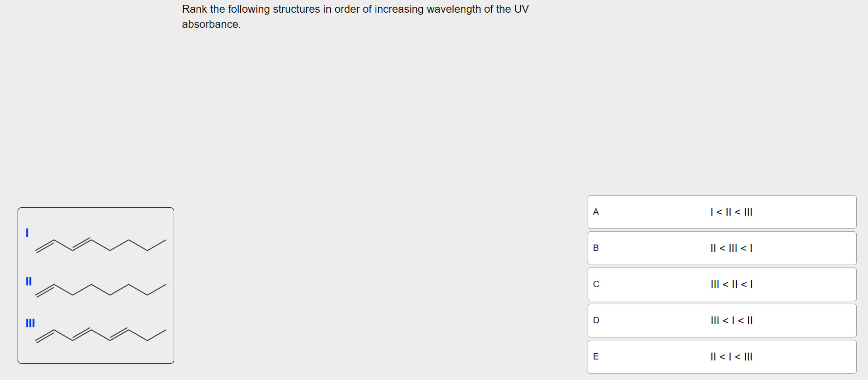This screenshot has width=868, height=380.
Task: Click the letter C label on third option
Action: [x=596, y=284]
